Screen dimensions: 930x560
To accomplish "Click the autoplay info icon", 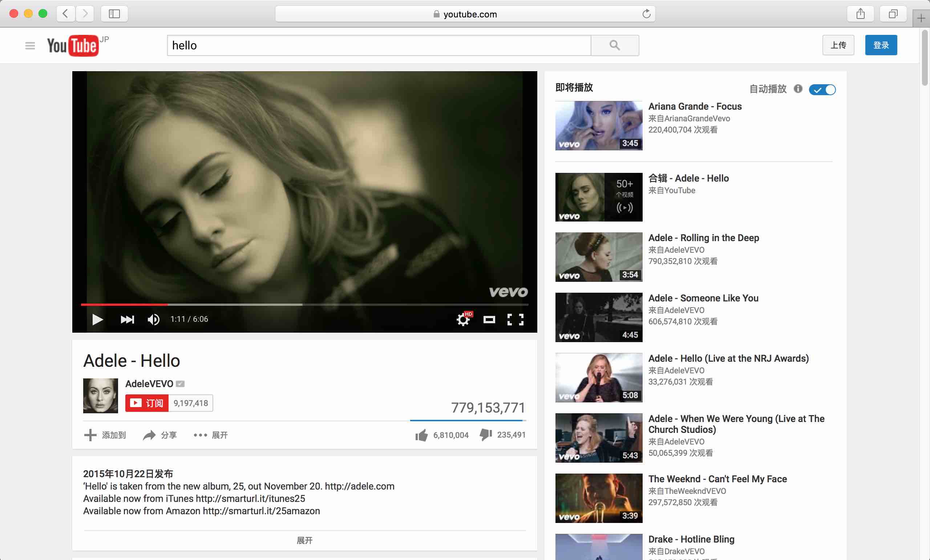I will [x=798, y=89].
